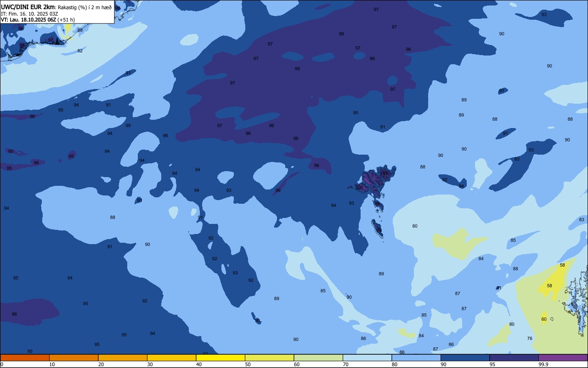
Task: Click the "UWC/DINI EUR 2km" title text
Action: click(28, 7)
